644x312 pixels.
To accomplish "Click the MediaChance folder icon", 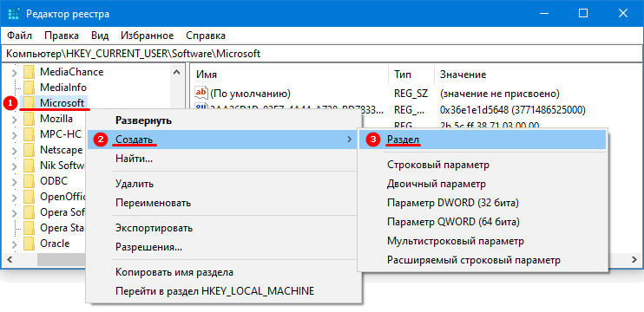I will 29,72.
